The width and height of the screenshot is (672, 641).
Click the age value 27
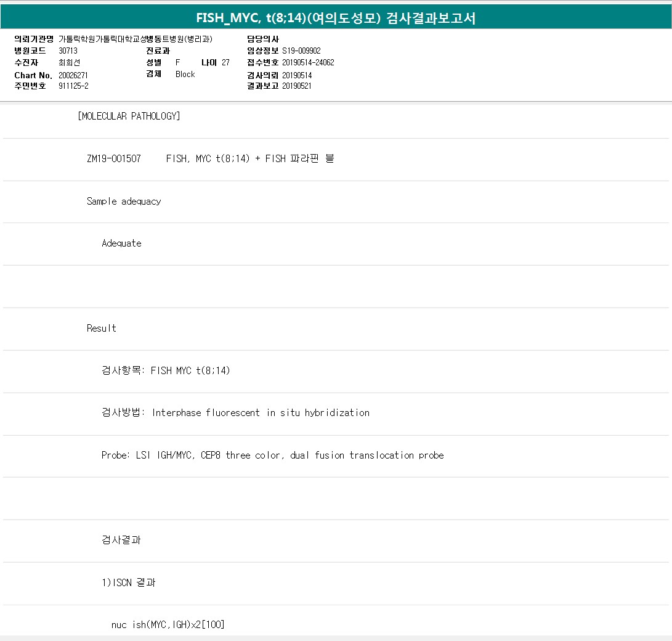pos(225,63)
